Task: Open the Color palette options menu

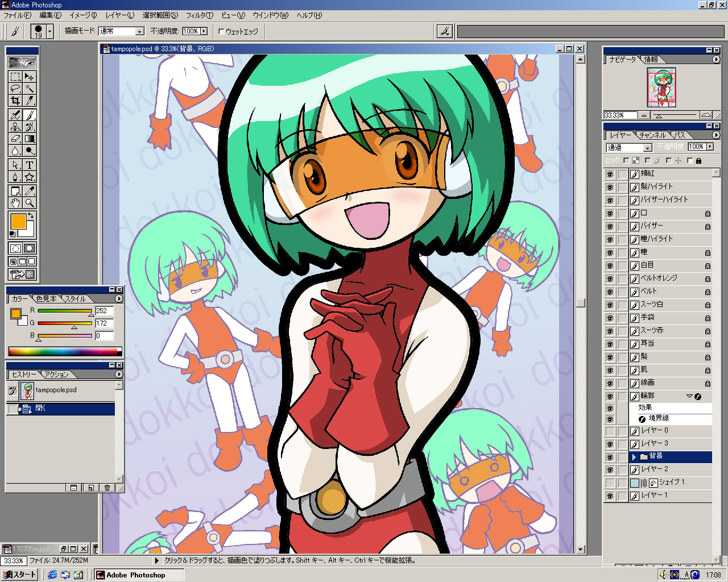Action: tap(119, 298)
